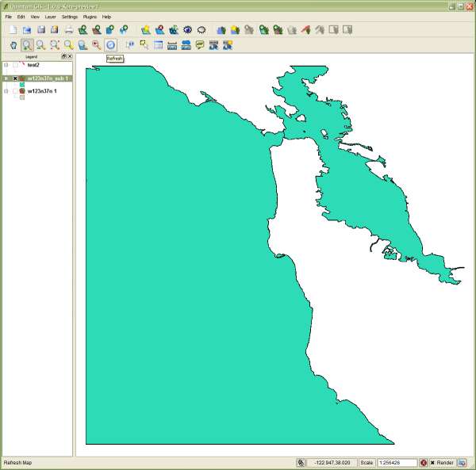Click the Show All Layers eye icon

point(187,29)
